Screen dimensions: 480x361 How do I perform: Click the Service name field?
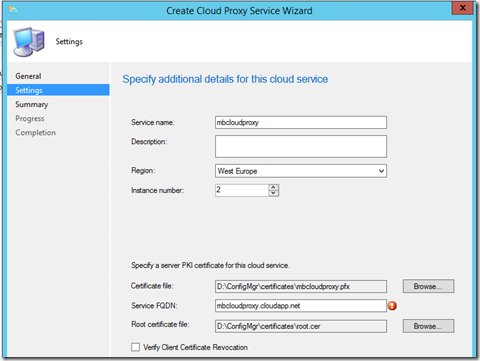point(301,122)
